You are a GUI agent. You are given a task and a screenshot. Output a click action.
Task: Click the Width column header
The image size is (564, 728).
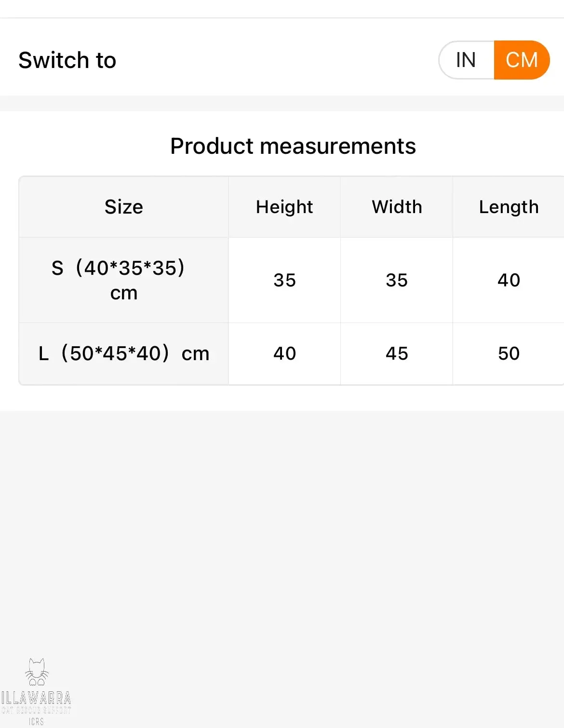pyautogui.click(x=397, y=207)
